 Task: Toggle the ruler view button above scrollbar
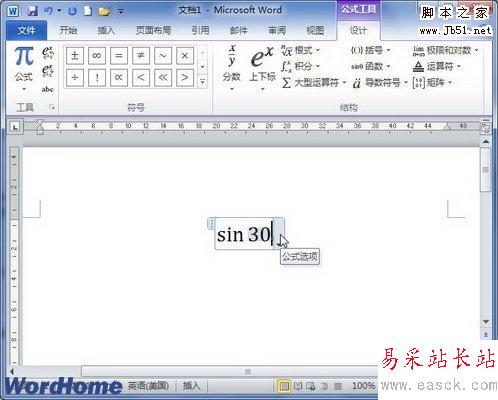[486, 128]
